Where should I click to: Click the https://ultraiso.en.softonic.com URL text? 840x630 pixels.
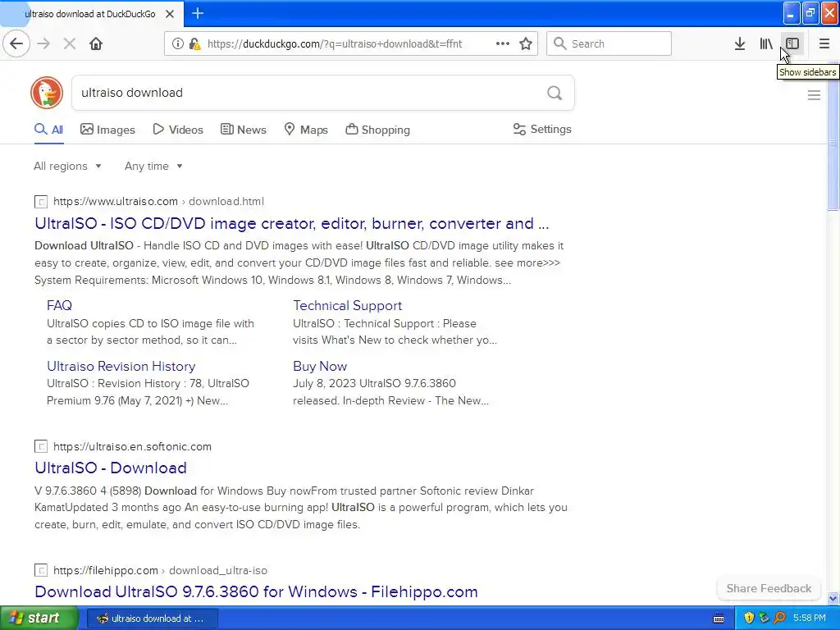pyautogui.click(x=132, y=447)
